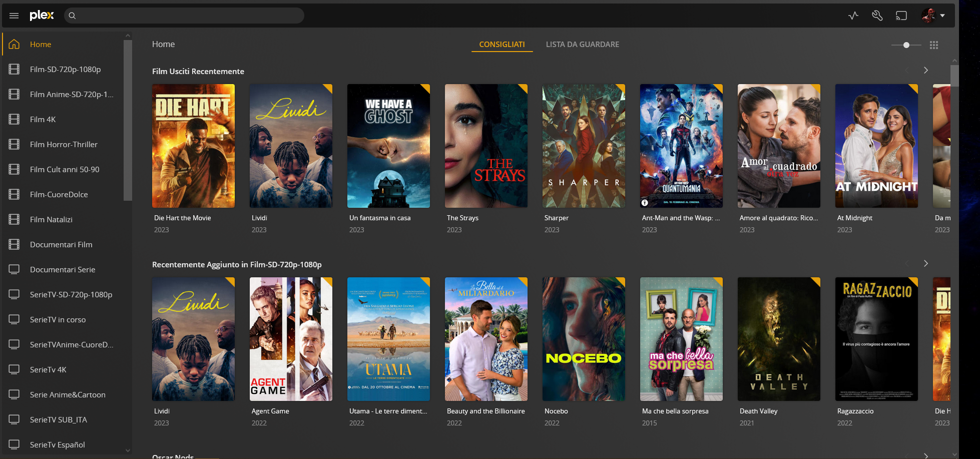The image size is (980, 459).
Task: Switch to LISTA DA GUARDARE tab
Action: [x=583, y=45]
